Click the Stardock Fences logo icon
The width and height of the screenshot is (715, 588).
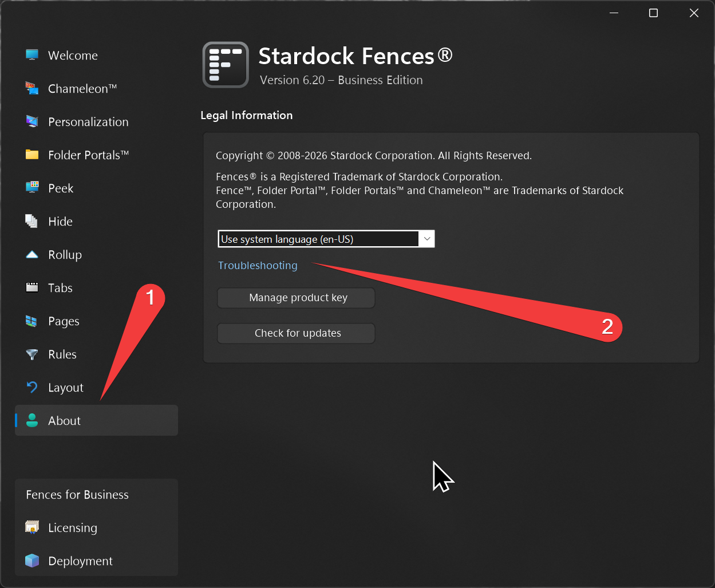coord(226,65)
